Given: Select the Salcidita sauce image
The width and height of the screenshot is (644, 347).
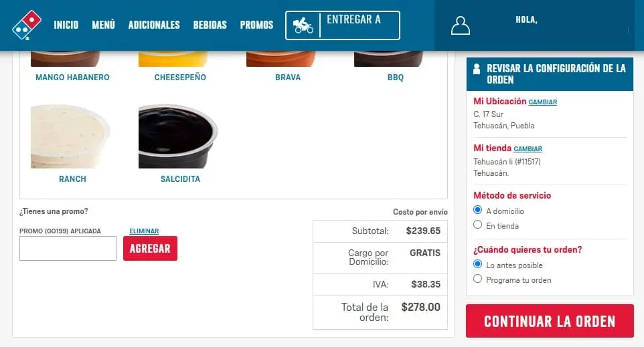Looking at the screenshot, I should tap(178, 136).
